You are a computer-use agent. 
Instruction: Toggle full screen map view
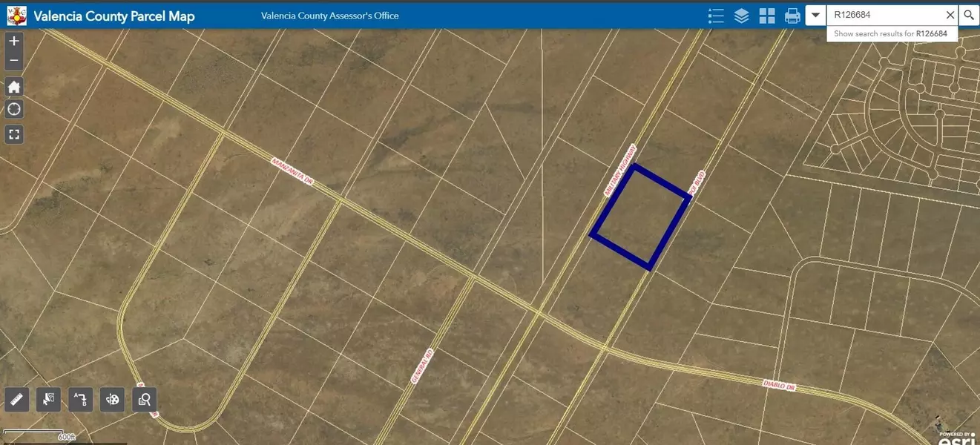point(14,134)
